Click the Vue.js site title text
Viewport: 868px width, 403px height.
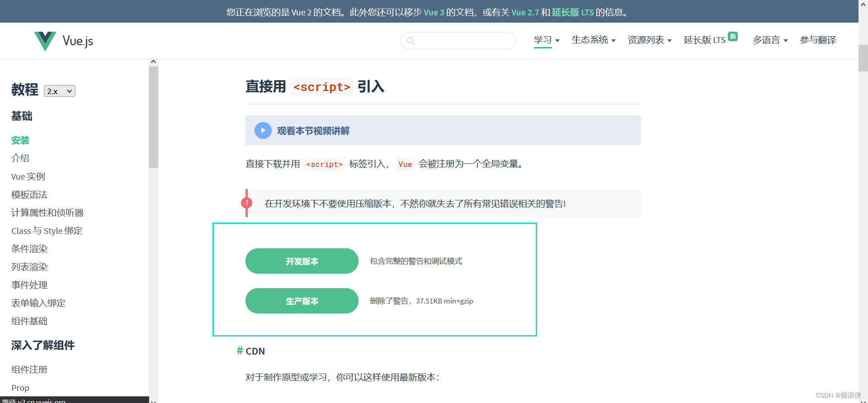pos(78,41)
